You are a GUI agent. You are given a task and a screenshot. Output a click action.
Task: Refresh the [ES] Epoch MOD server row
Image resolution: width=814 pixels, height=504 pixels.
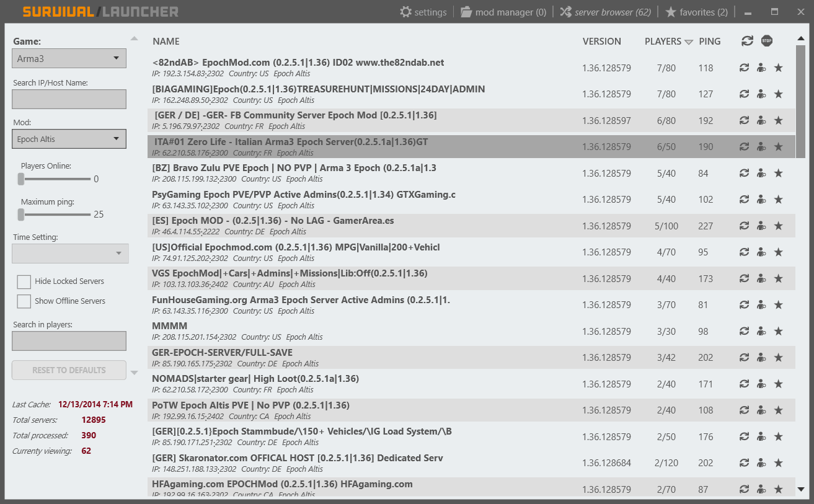pyautogui.click(x=744, y=226)
